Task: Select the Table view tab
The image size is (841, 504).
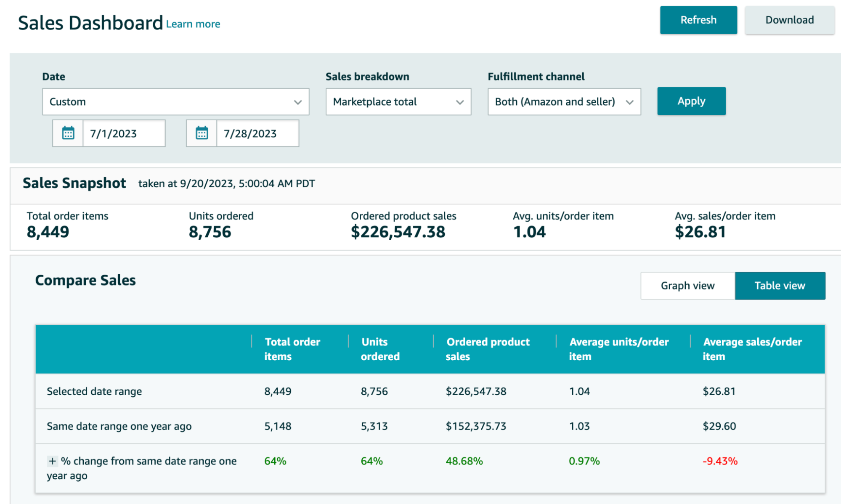Action: click(780, 285)
